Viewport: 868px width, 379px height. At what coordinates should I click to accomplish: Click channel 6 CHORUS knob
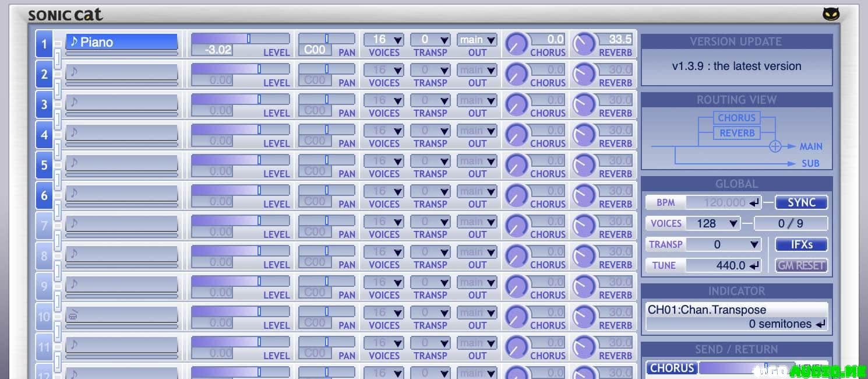[516, 196]
